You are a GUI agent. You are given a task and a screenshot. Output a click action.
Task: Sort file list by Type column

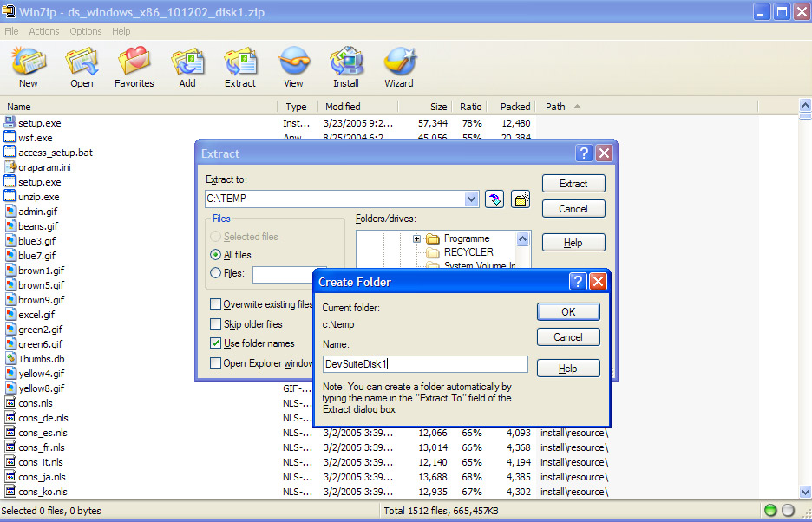pyautogui.click(x=298, y=107)
